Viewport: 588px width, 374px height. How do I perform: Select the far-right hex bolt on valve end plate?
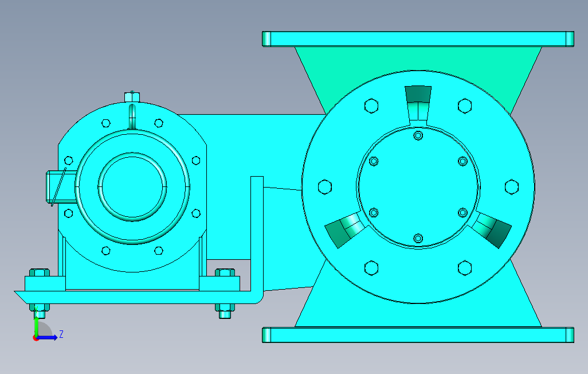[x=512, y=187]
